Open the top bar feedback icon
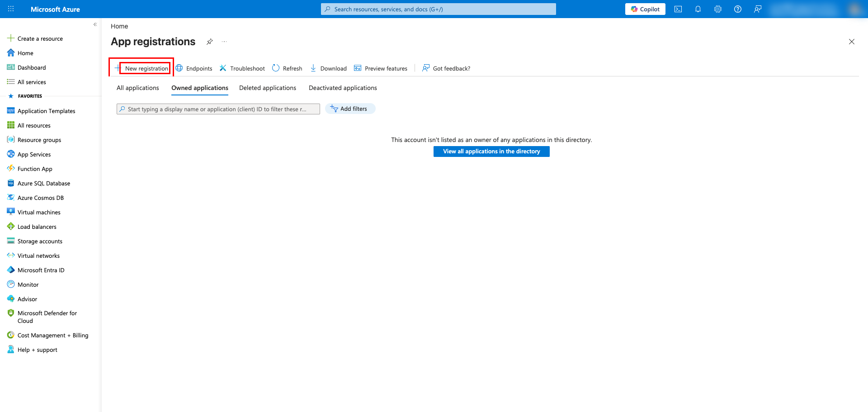 (758, 9)
